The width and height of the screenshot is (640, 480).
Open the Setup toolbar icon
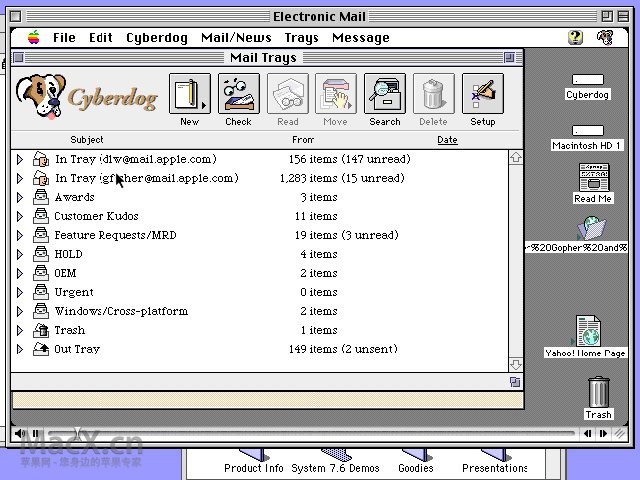coord(483,93)
